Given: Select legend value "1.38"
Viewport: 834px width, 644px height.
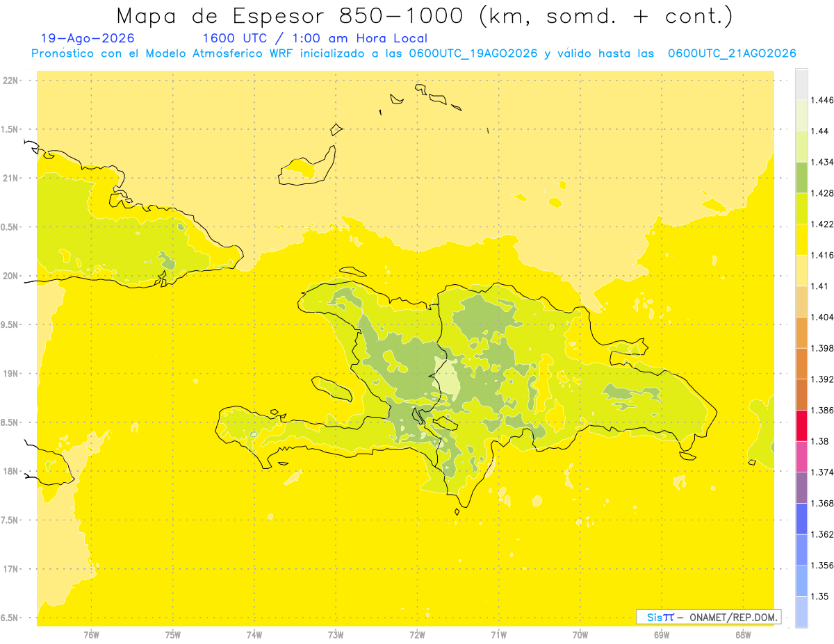Looking at the screenshot, I should [x=819, y=441].
